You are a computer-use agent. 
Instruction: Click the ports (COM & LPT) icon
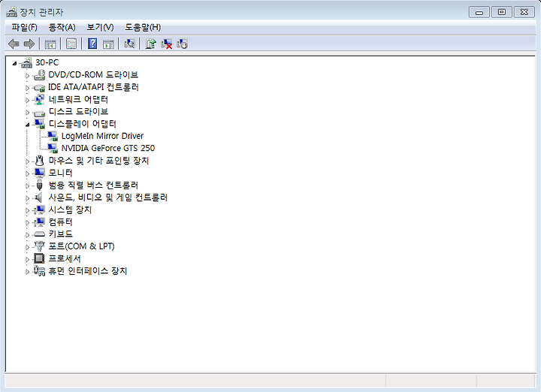click(x=39, y=246)
